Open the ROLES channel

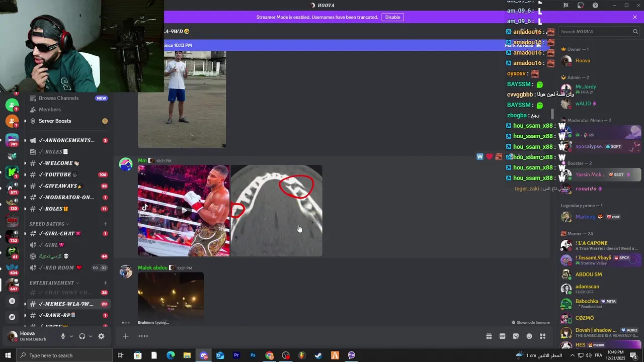pos(68,209)
